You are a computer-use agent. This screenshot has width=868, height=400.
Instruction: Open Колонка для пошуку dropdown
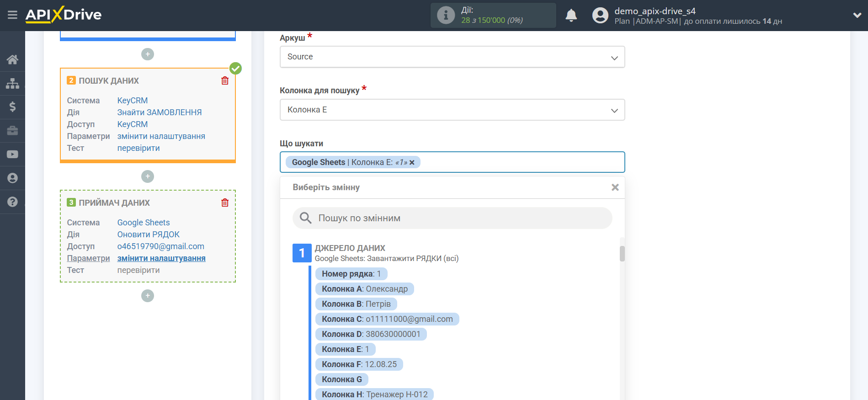452,110
